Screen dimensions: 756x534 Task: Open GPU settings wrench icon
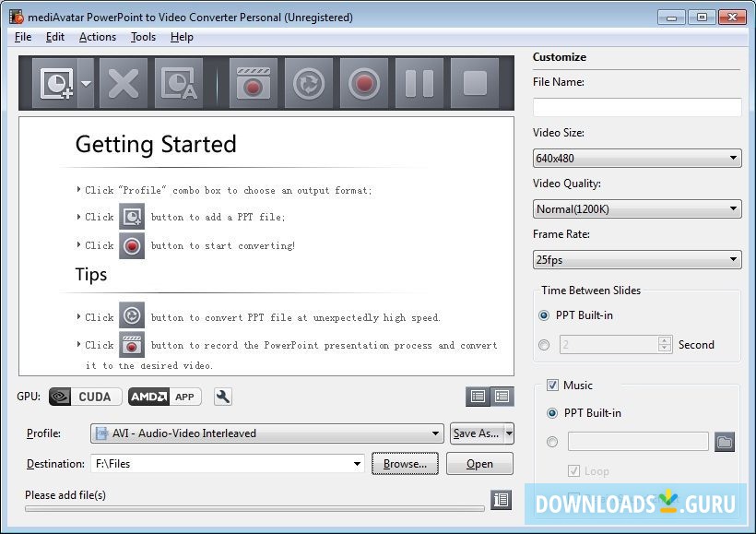click(223, 397)
